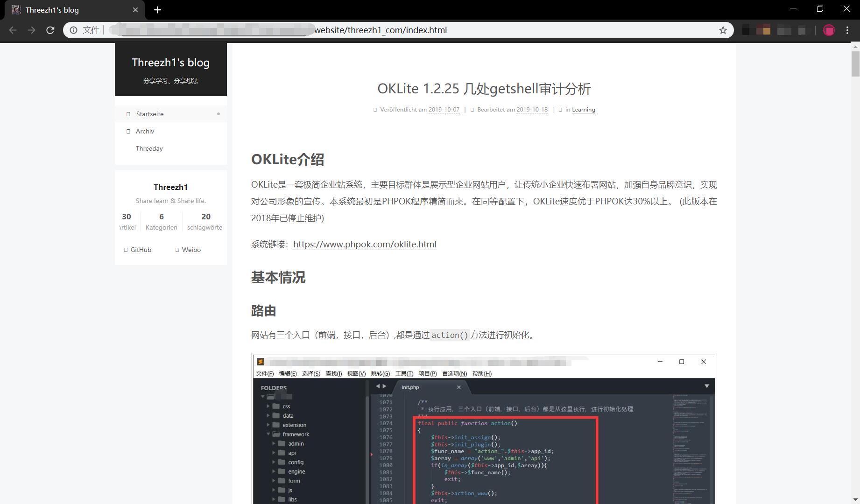Click the page vertical scrollbar thumb

pyautogui.click(x=855, y=63)
